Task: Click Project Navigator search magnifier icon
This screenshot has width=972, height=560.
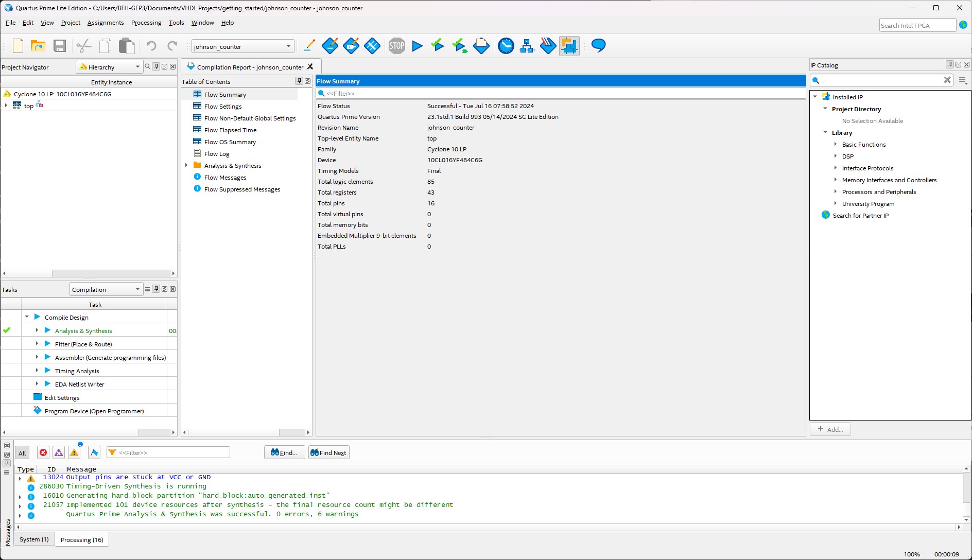Action: tap(148, 67)
